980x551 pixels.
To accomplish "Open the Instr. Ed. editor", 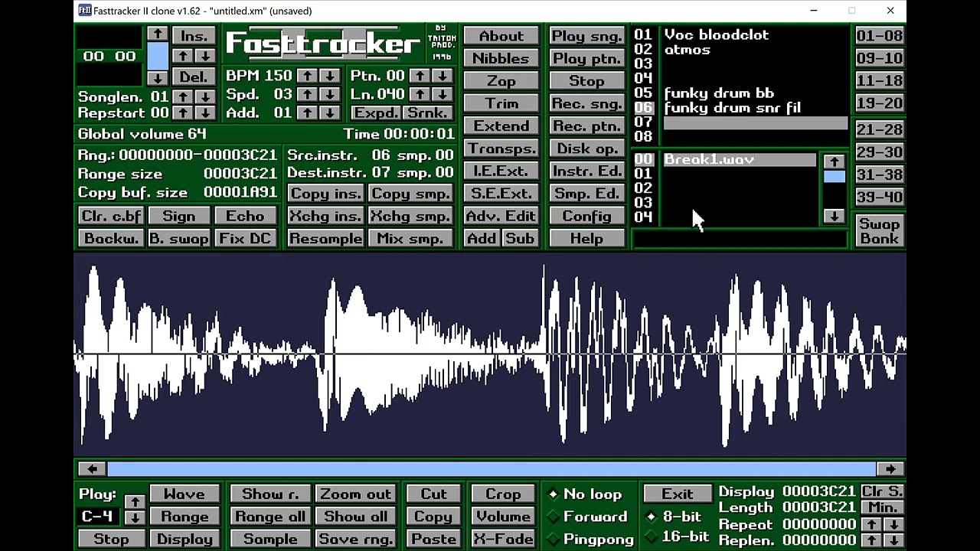I will 586,171.
